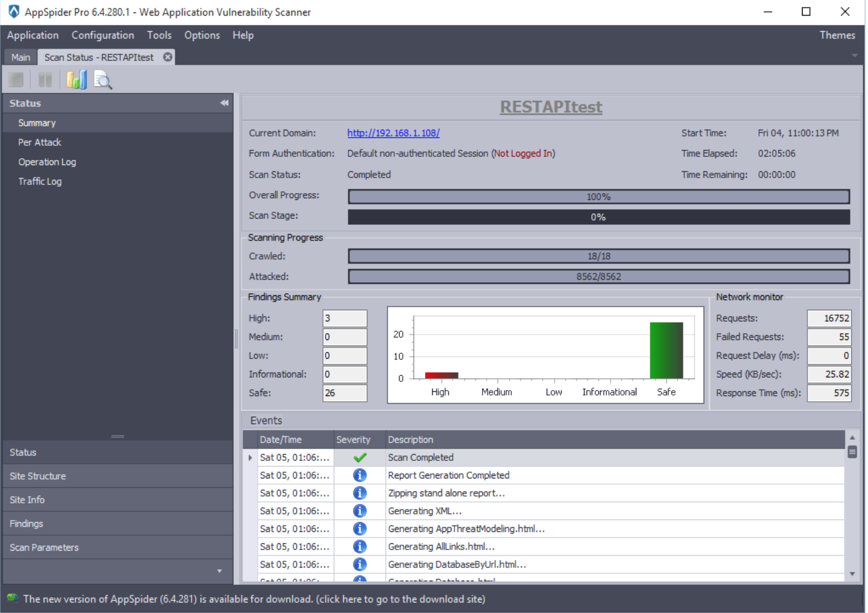Click the Stop scan toolbar icon
Screen dimensions: 868x613
point(16,80)
